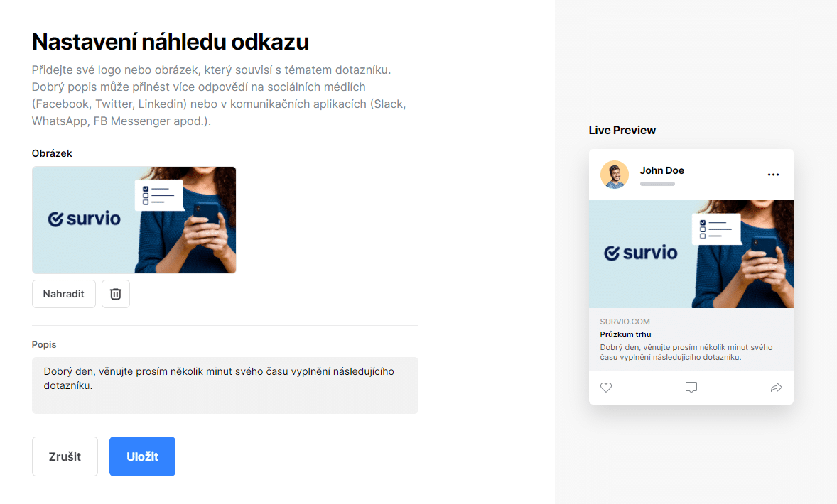Click the John Doe name in preview
Image resolution: width=837 pixels, height=504 pixels.
662,170
